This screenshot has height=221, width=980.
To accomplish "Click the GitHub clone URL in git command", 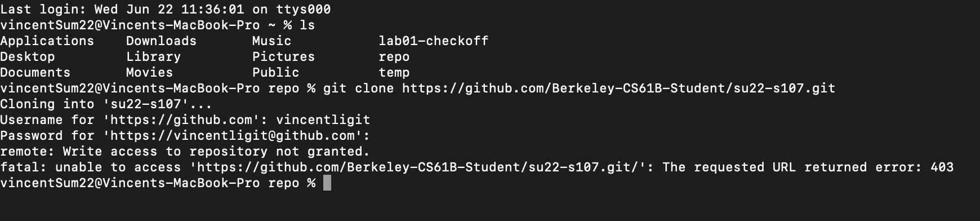I will click(618, 89).
